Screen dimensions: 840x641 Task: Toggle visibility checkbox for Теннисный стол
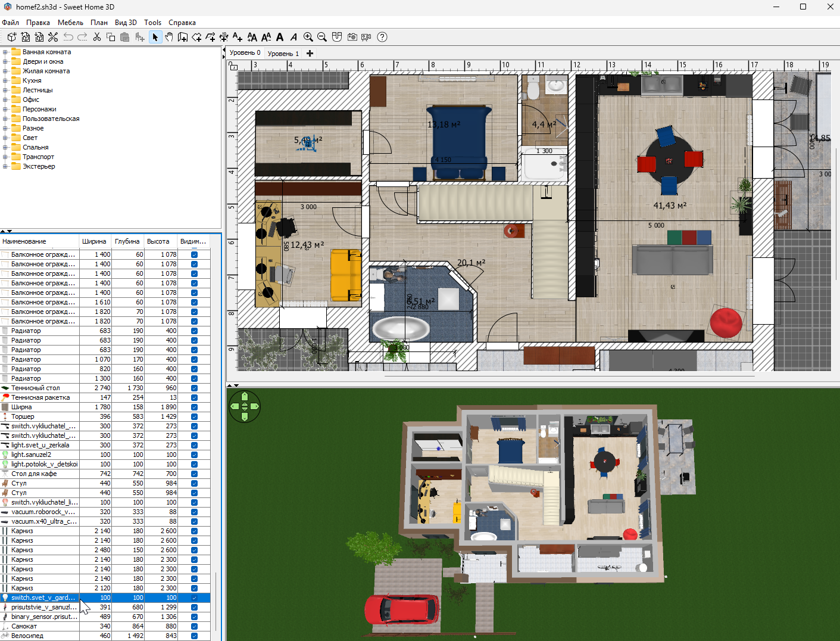coord(194,388)
